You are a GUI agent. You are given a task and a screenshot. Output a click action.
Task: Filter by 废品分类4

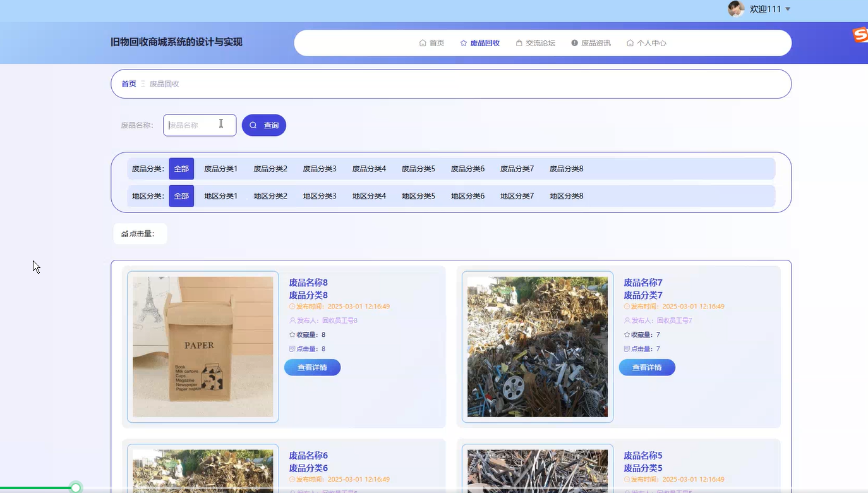tap(369, 169)
